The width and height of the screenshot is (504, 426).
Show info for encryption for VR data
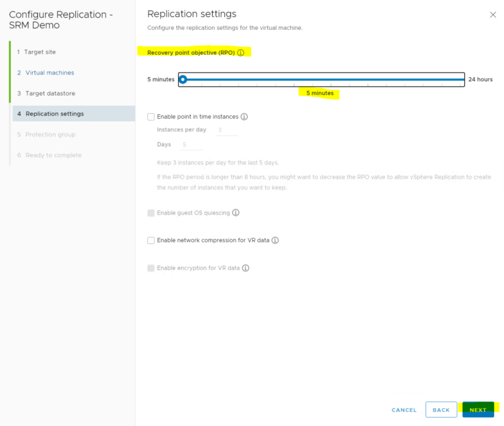[x=245, y=268]
